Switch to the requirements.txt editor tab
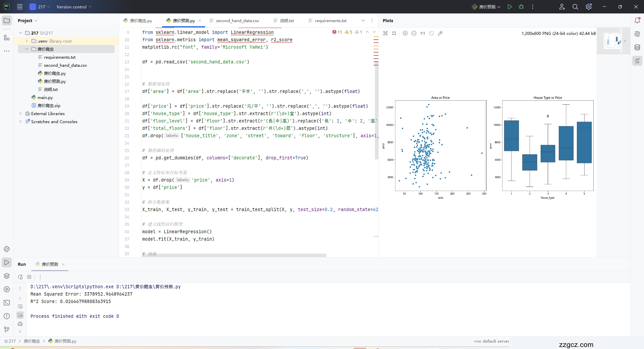 [330, 20]
